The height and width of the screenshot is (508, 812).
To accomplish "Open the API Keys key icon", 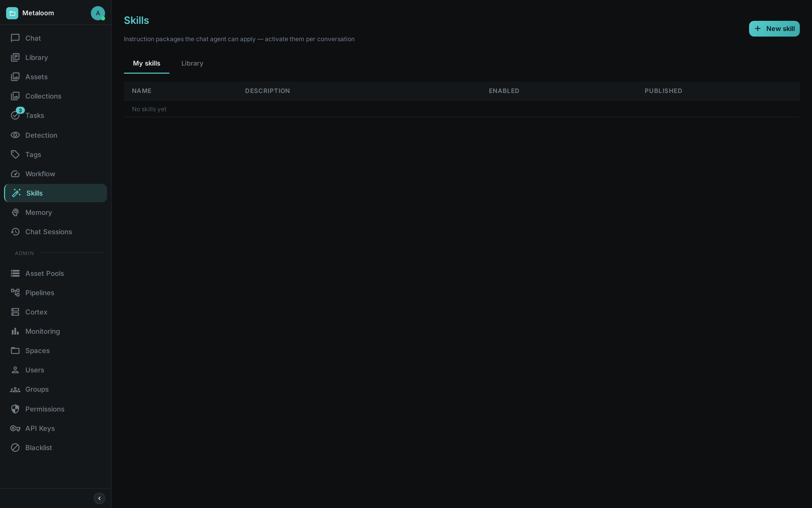I will pyautogui.click(x=15, y=428).
